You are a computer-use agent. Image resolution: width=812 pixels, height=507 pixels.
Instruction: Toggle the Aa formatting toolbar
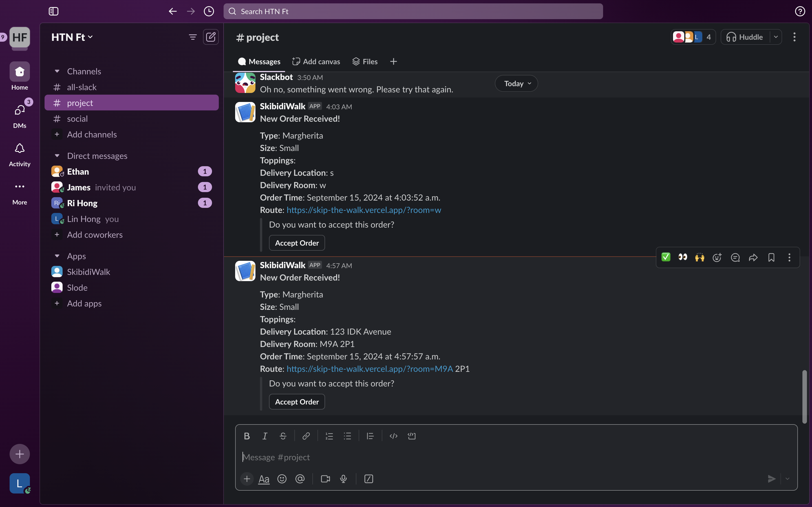264,479
